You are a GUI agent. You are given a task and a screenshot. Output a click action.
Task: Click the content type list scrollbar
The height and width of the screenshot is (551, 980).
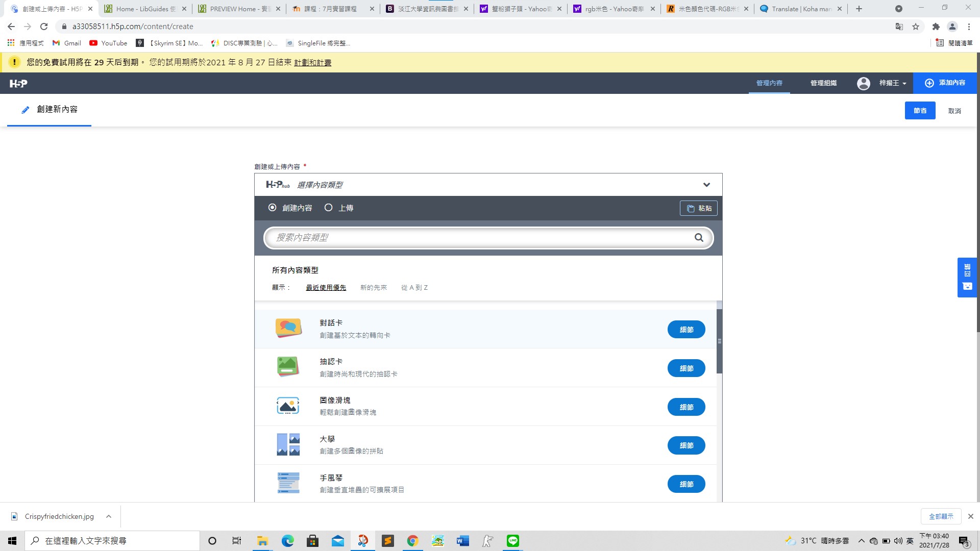click(x=719, y=342)
